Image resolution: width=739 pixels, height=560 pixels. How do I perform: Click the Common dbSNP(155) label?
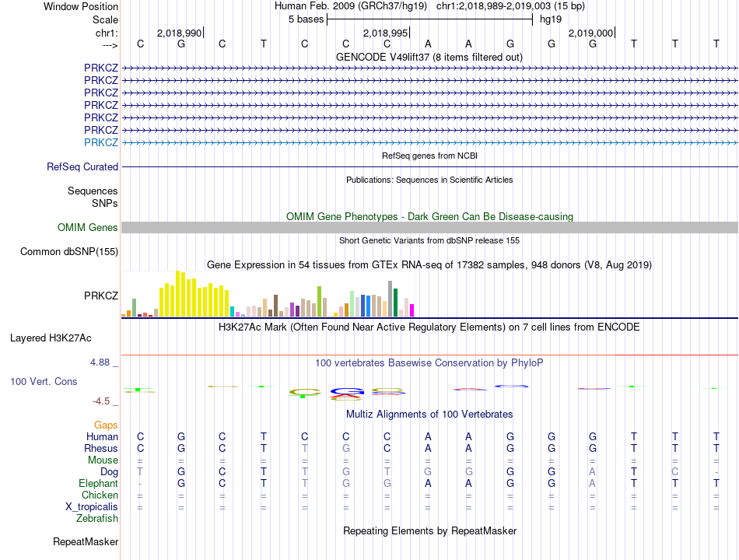tap(69, 252)
